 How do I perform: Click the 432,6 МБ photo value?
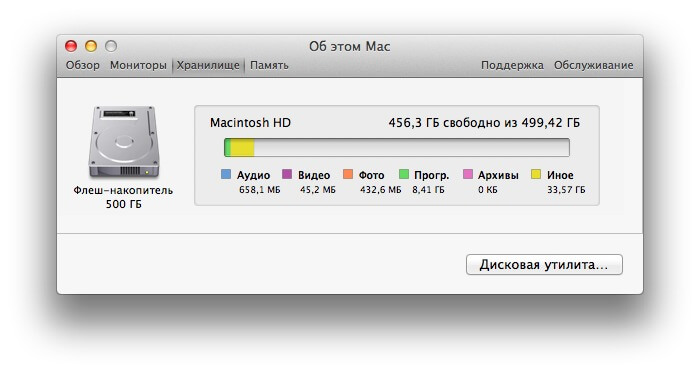pyautogui.click(x=381, y=190)
